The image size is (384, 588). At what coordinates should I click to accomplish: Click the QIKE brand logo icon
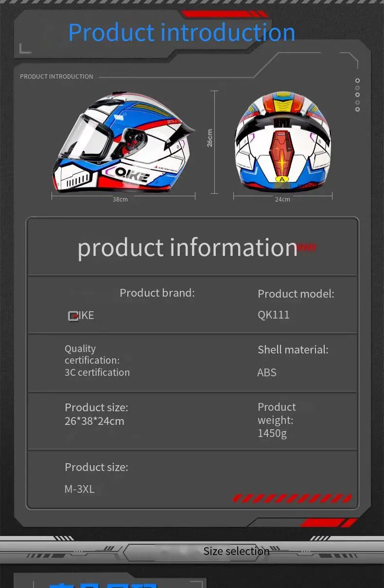point(73,316)
